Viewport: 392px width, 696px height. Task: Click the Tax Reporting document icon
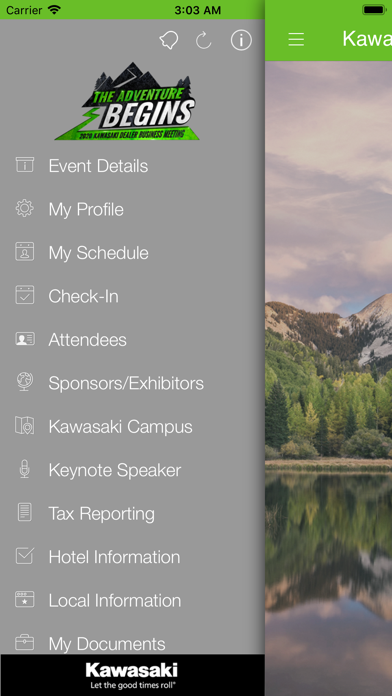point(24,513)
